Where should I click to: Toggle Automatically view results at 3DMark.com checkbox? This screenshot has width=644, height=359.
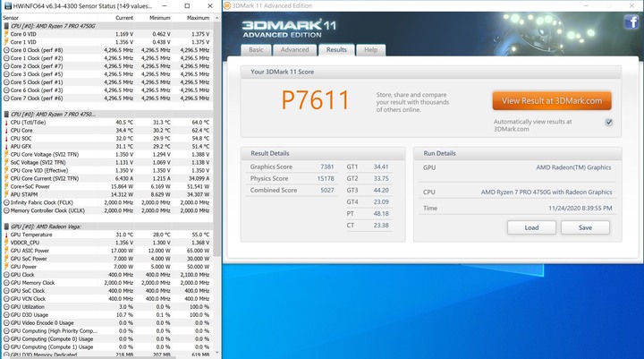[609, 122]
